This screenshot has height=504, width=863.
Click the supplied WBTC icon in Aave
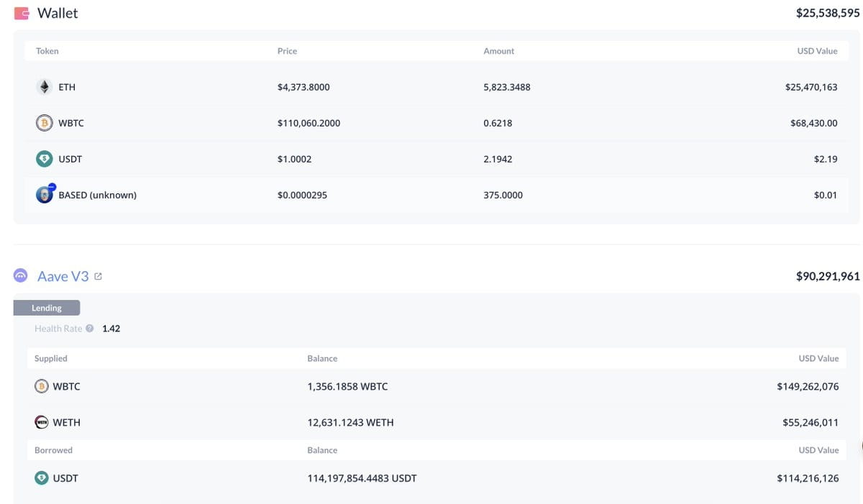click(x=42, y=386)
